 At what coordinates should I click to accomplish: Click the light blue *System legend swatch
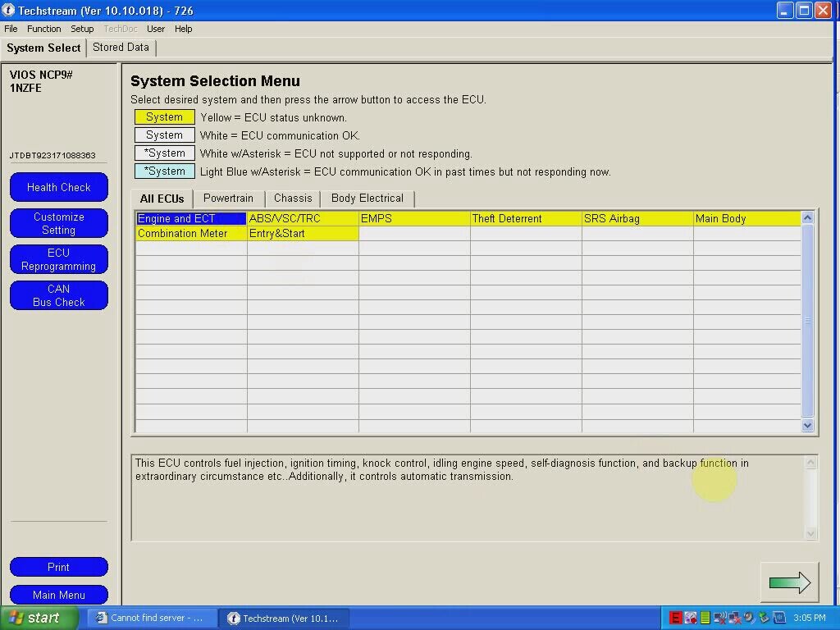click(x=164, y=171)
